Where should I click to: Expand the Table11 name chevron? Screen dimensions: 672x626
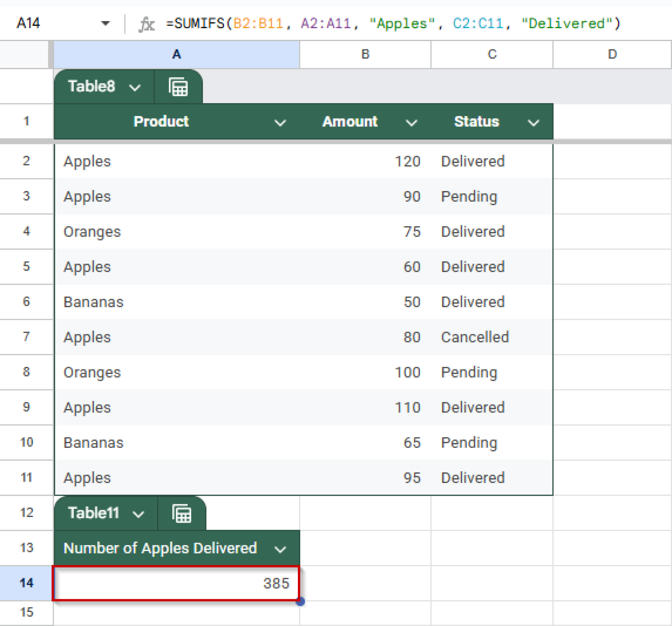140,513
